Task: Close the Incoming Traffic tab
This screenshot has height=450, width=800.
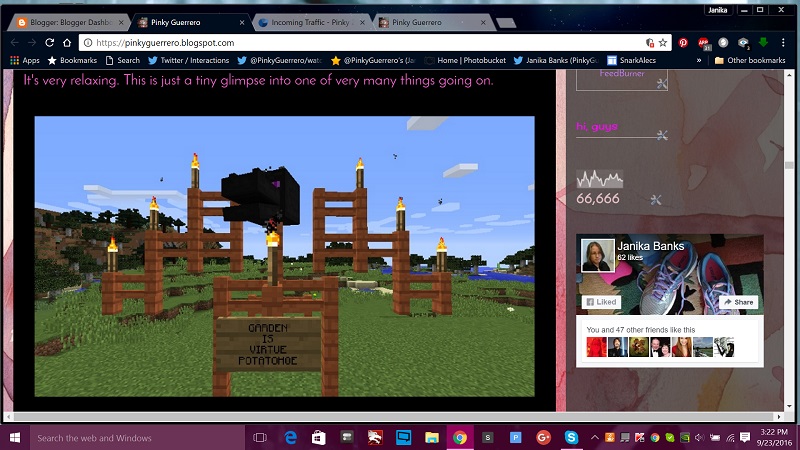Action: coord(362,22)
